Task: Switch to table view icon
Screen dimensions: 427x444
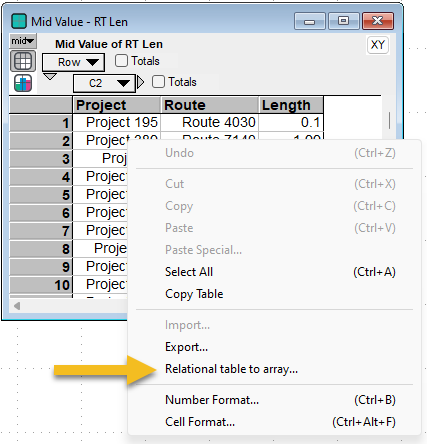Action: (x=23, y=61)
